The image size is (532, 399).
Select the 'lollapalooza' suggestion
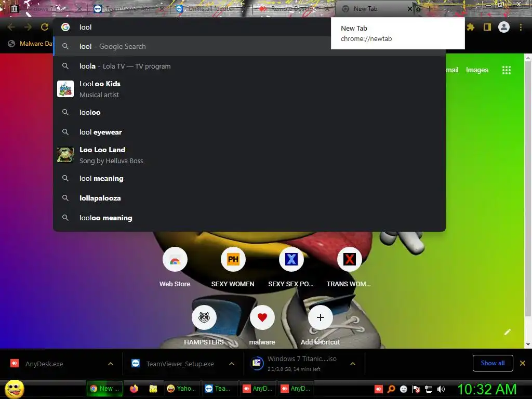pos(249,198)
